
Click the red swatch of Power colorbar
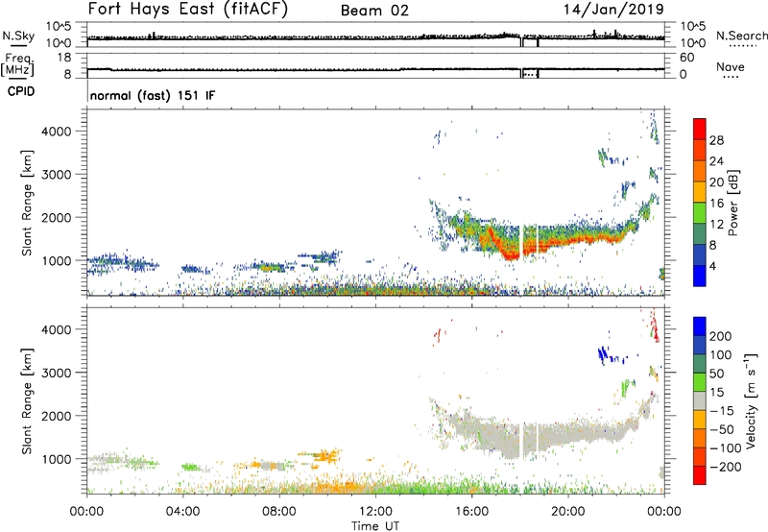tap(700, 129)
